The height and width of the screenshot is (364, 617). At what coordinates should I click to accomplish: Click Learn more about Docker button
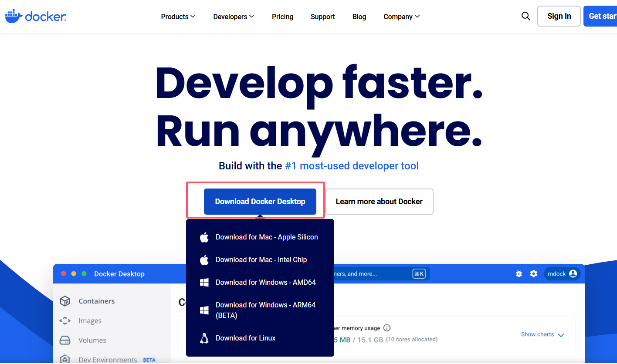[x=379, y=202]
